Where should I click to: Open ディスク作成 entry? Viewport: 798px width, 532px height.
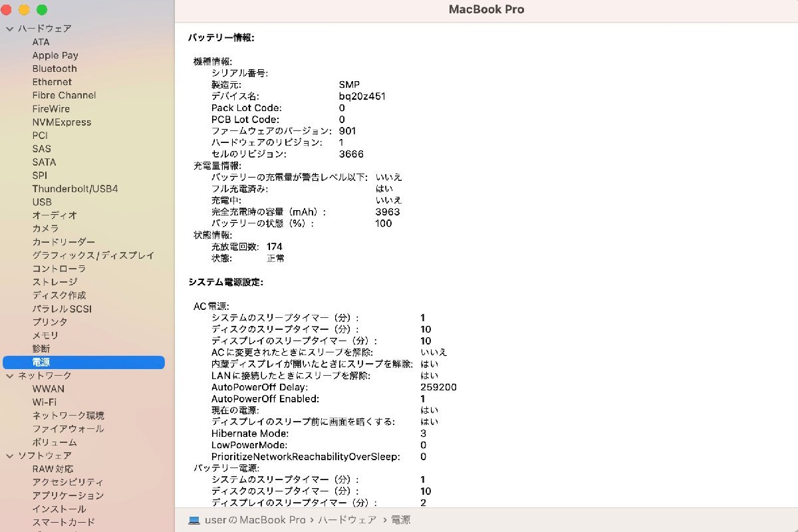pos(59,295)
